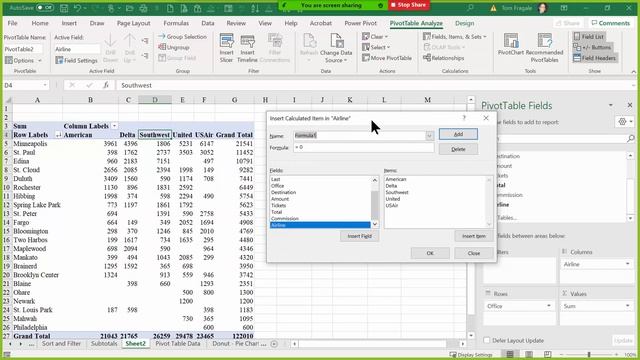
Task: Click the Insert Timeline icon
Action: (x=247, y=48)
